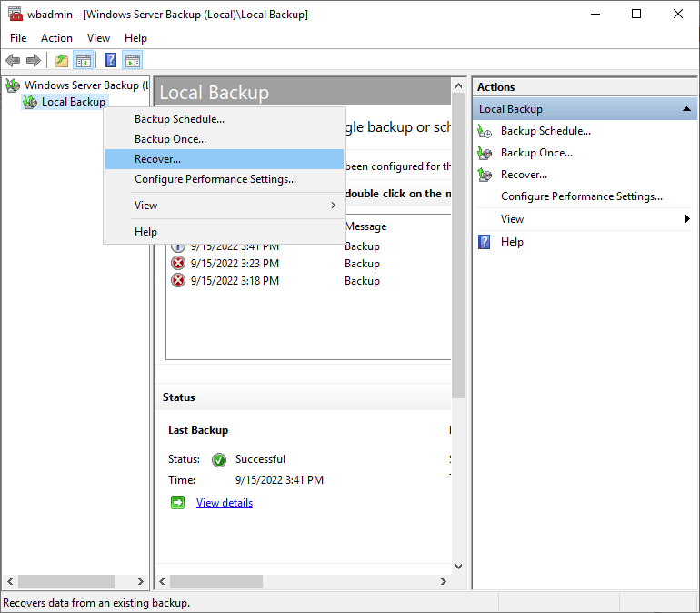Viewport: 700px width, 613px height.
Task: Click the Help question-mark icon in Actions pane
Action: [485, 242]
